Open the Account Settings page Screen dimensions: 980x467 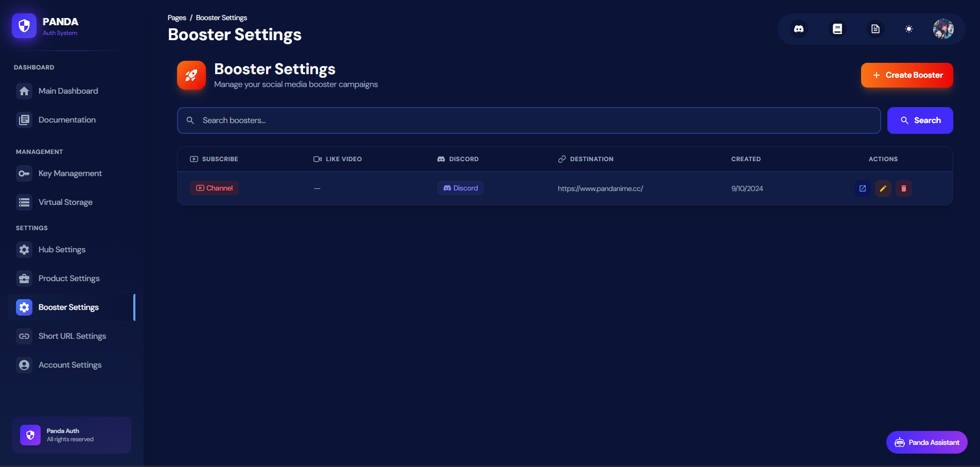(70, 365)
